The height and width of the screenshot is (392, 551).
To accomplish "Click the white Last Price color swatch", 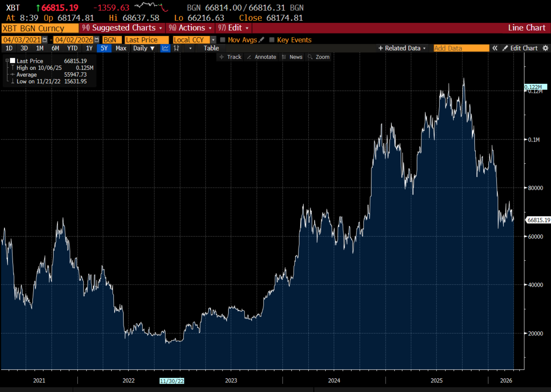I will (13, 61).
